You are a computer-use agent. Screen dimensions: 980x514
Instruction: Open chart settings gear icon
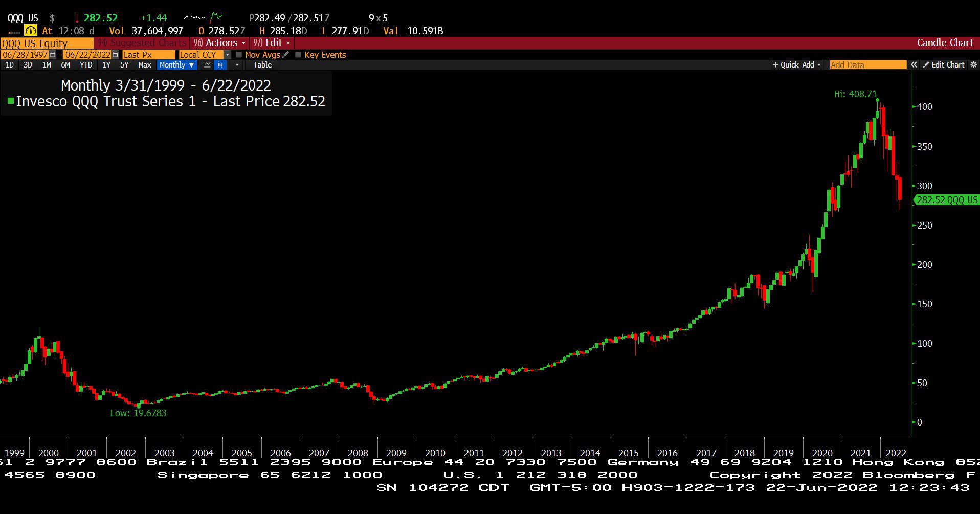click(973, 65)
